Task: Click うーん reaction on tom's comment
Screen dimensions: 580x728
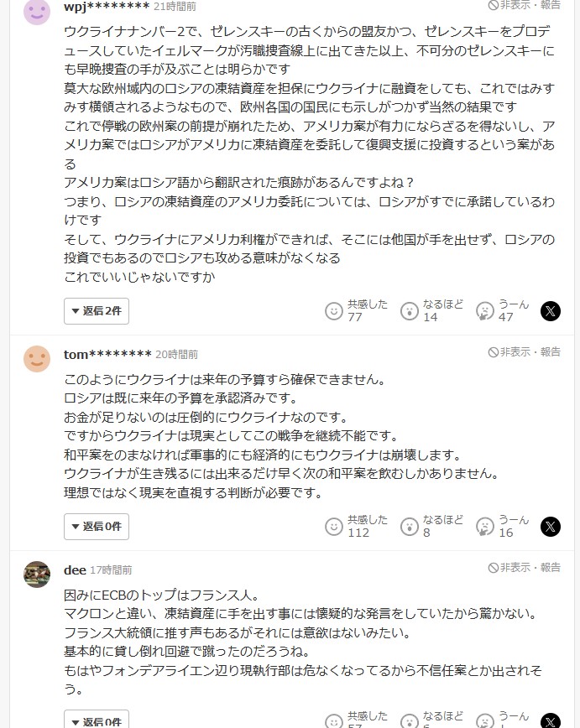Action: click(484, 527)
